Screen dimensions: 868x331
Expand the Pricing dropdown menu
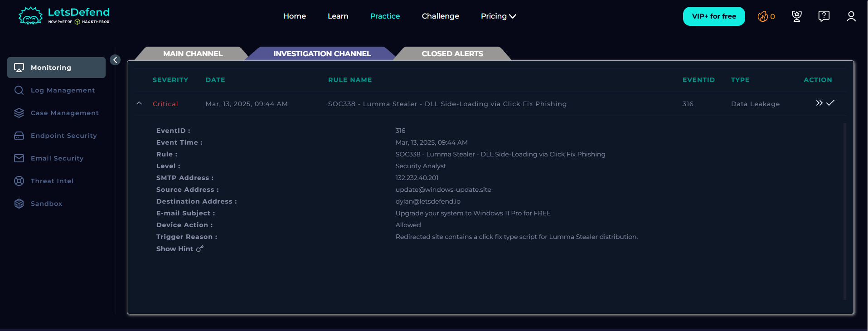498,16
